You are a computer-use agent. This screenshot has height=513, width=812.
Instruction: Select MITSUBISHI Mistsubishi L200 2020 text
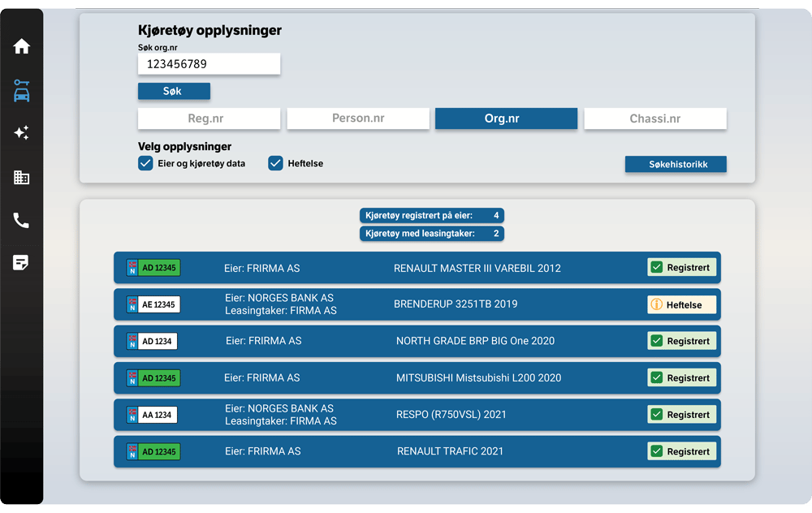(x=478, y=378)
